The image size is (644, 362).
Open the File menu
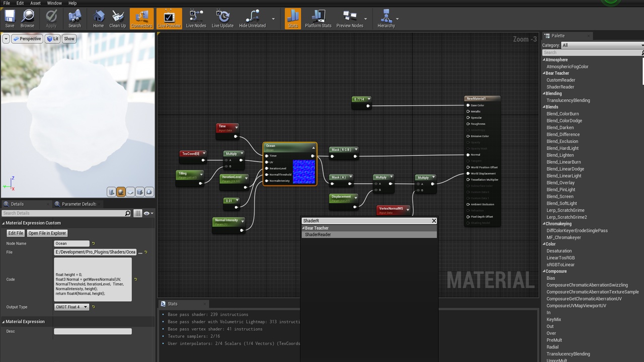pos(7,3)
